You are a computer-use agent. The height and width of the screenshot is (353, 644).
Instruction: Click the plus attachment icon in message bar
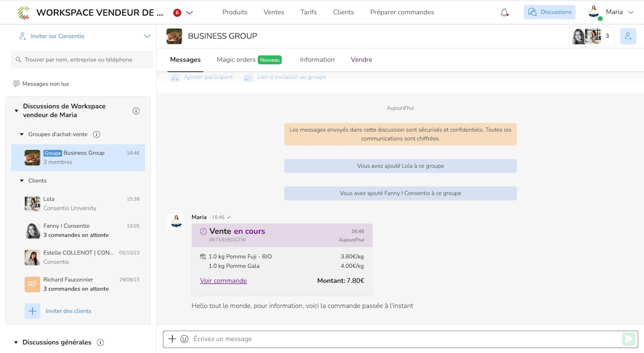172,339
